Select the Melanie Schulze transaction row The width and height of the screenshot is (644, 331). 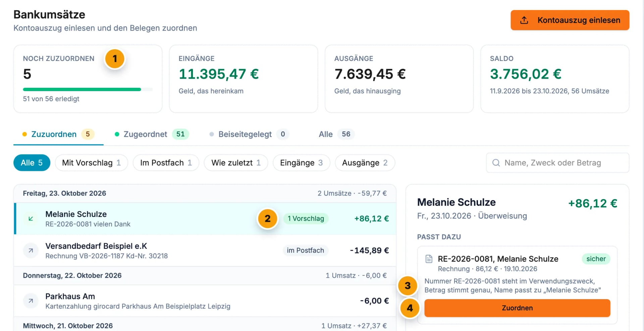tap(205, 218)
